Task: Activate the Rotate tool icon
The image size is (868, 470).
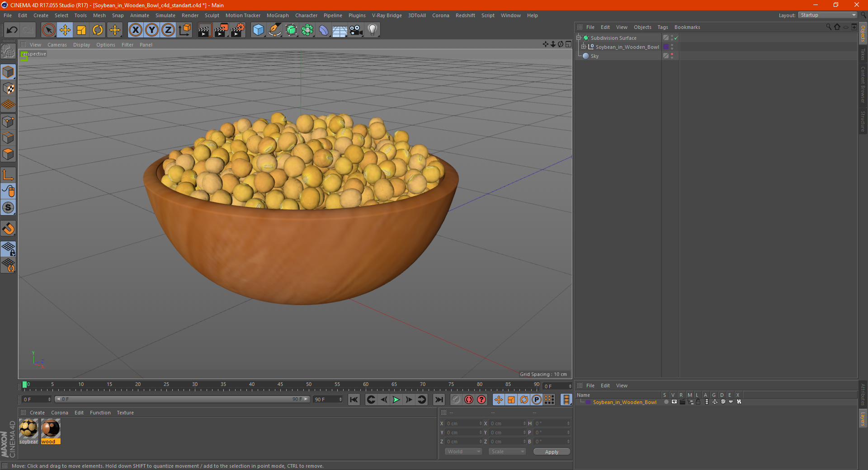Action: click(x=98, y=30)
